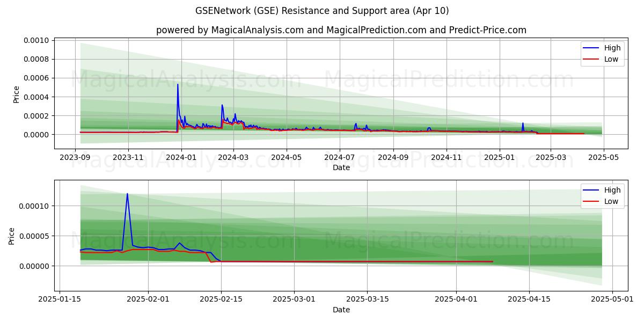Click the top chart x-axis tick '2023-09'

tap(75, 157)
